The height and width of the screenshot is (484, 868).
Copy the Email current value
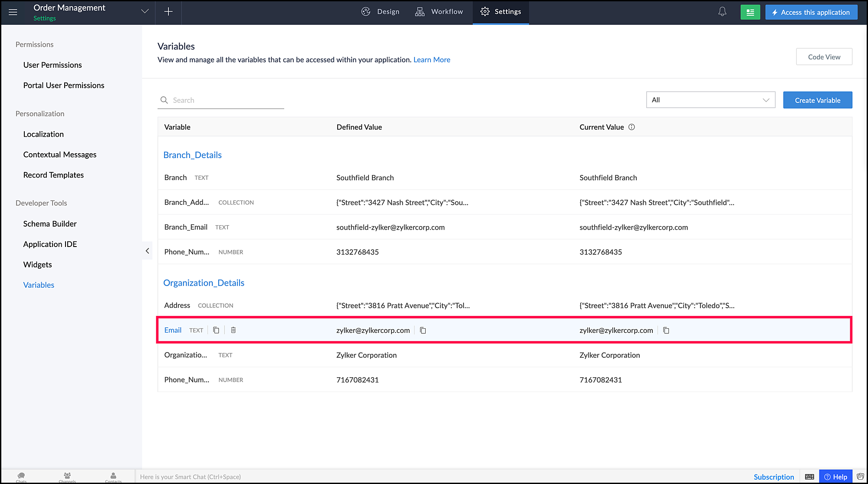click(x=666, y=331)
